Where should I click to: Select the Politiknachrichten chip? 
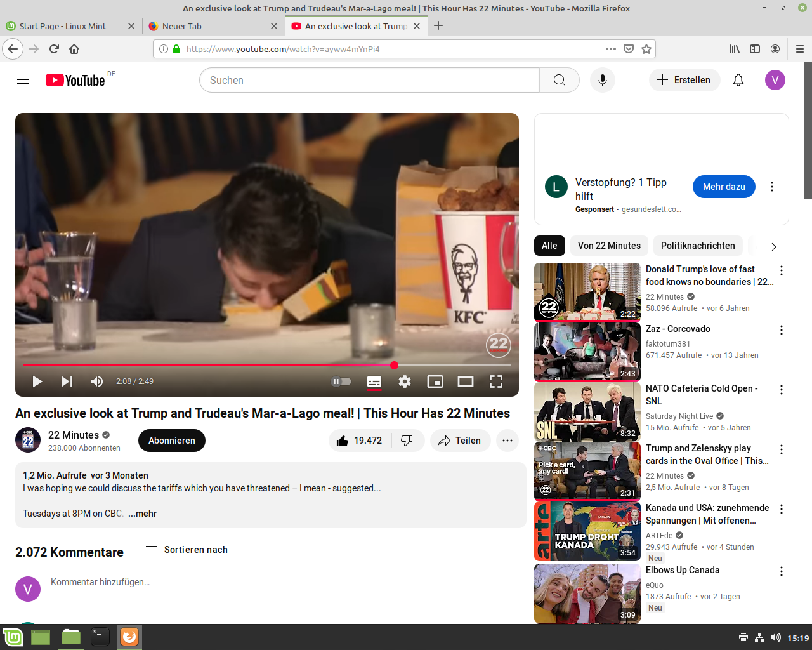pos(698,246)
